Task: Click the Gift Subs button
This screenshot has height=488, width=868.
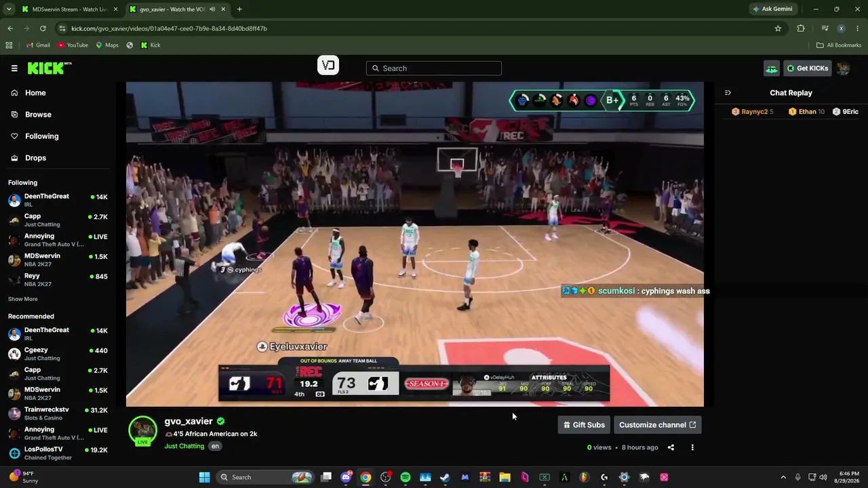Action: (x=584, y=425)
